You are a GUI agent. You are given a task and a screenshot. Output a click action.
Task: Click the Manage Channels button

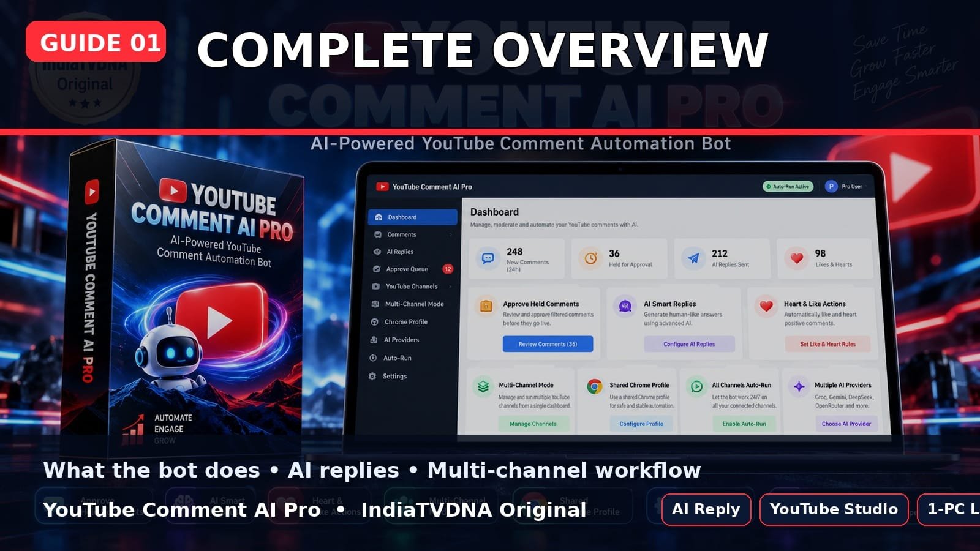point(533,424)
